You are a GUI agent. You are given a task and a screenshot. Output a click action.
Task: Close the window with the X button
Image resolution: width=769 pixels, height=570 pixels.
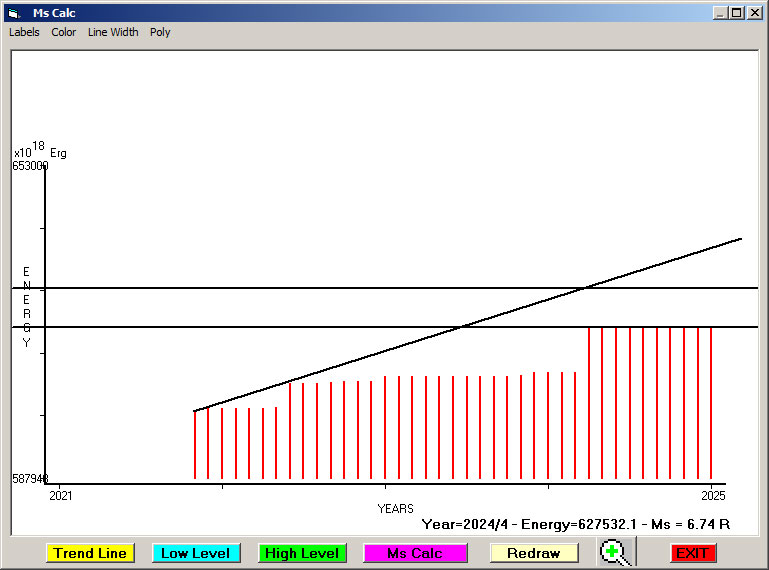753,13
